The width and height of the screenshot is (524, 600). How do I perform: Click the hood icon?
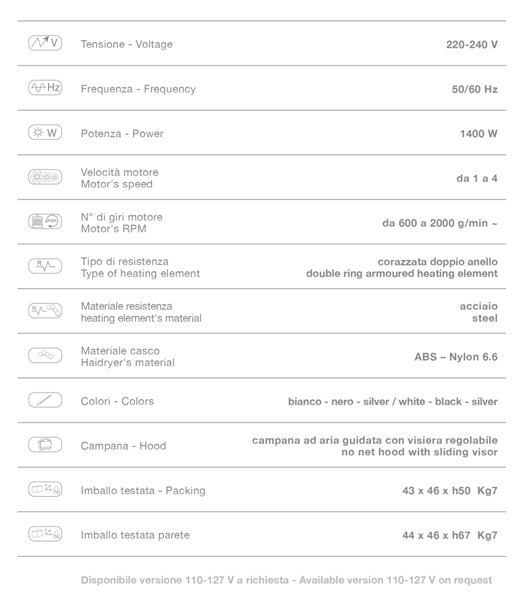point(45,445)
